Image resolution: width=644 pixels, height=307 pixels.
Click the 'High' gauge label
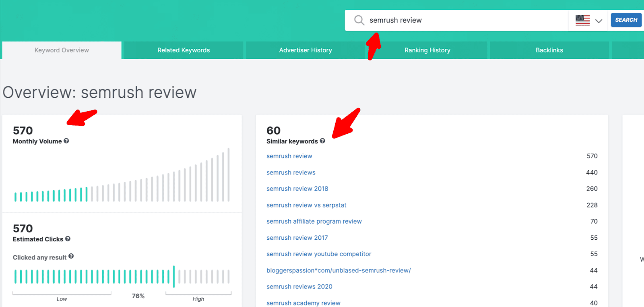[198, 299]
